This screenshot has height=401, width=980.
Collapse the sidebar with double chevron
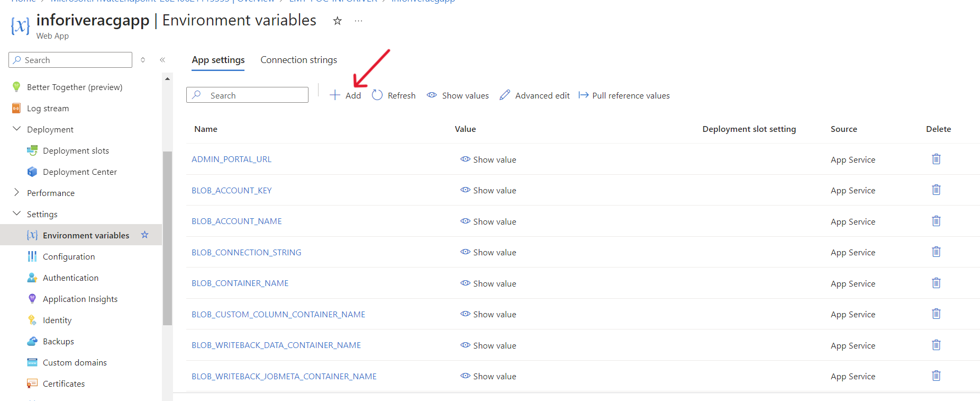(x=162, y=60)
